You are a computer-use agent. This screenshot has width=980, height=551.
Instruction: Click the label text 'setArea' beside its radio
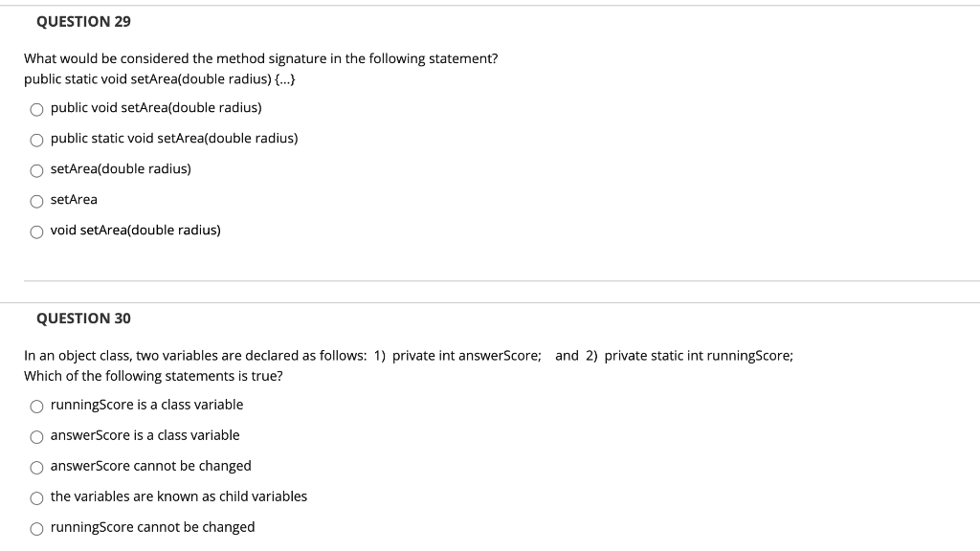[x=73, y=199]
